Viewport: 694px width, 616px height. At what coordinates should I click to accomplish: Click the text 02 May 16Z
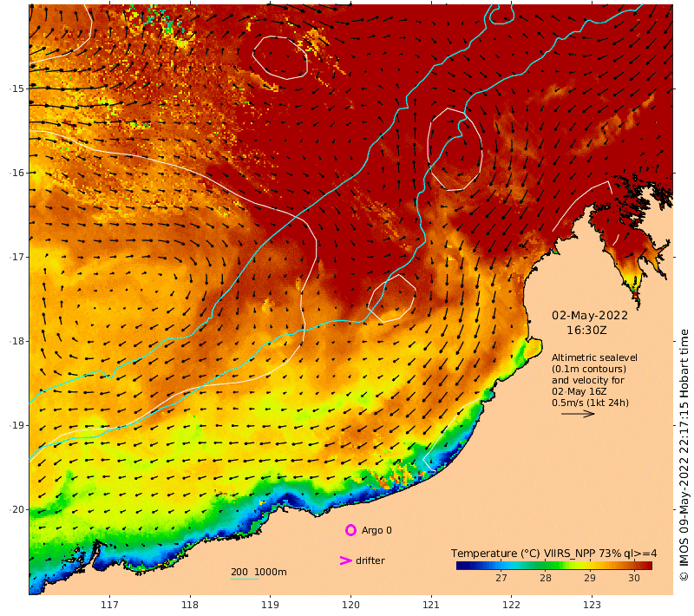579,391
